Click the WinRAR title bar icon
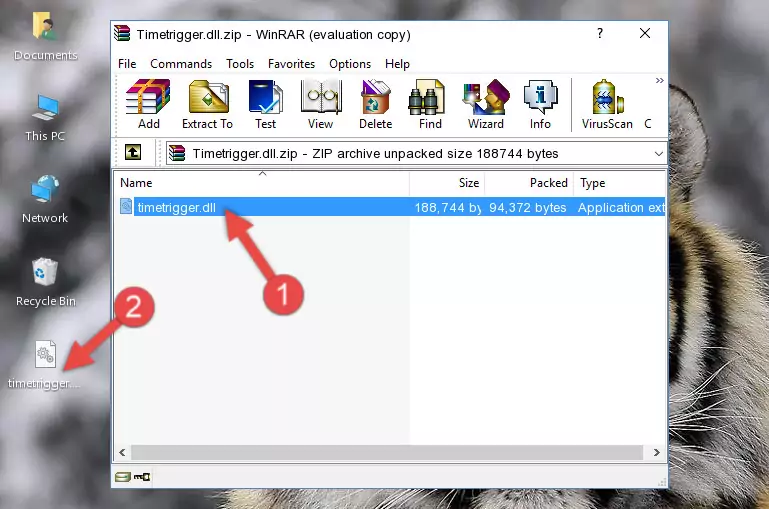Screen dimensions: 769x509 (123, 33)
